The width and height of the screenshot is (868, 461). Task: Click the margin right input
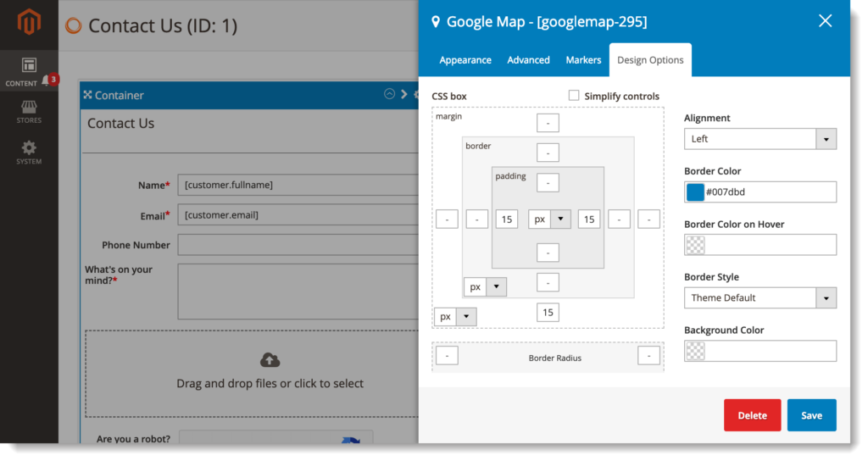point(648,219)
